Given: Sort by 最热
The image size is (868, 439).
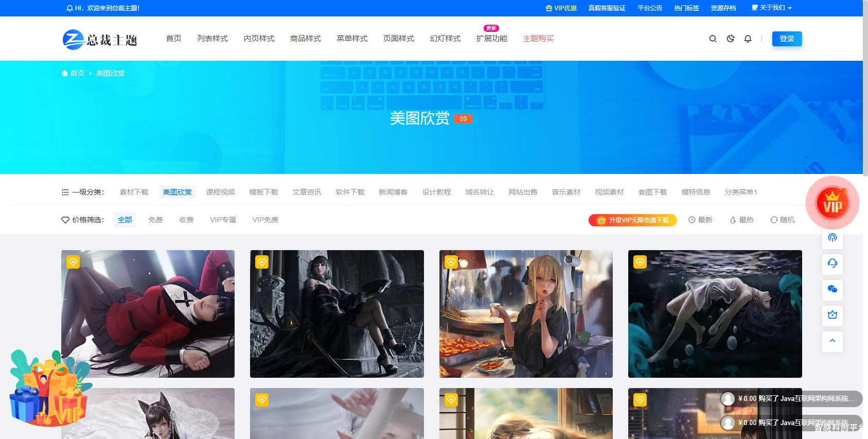Looking at the screenshot, I should [x=741, y=220].
